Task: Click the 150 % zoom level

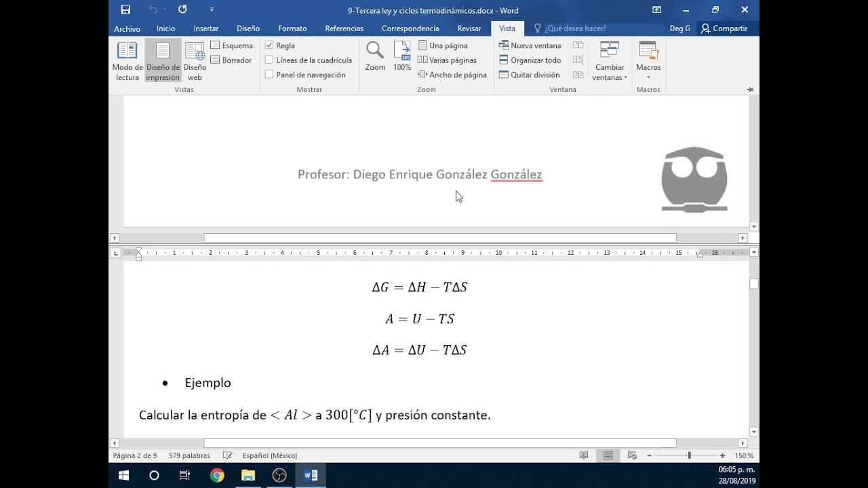Action: pos(744,455)
